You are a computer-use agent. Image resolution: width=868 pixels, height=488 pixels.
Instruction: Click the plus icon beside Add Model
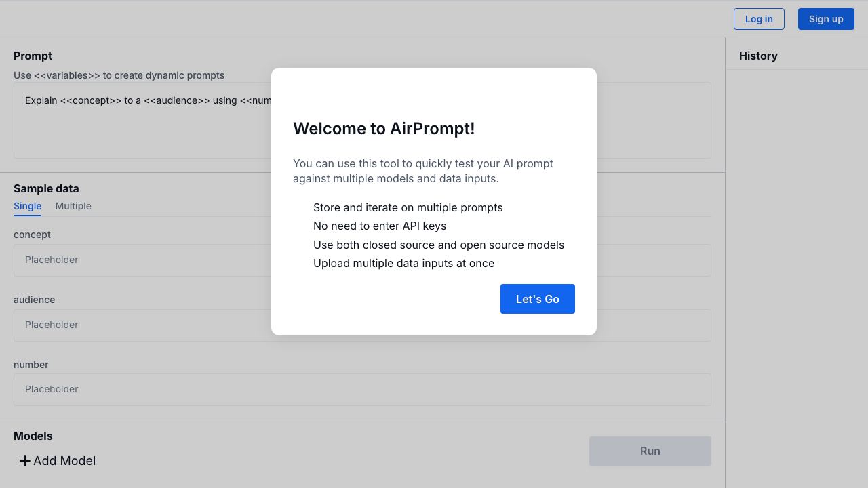(x=25, y=461)
